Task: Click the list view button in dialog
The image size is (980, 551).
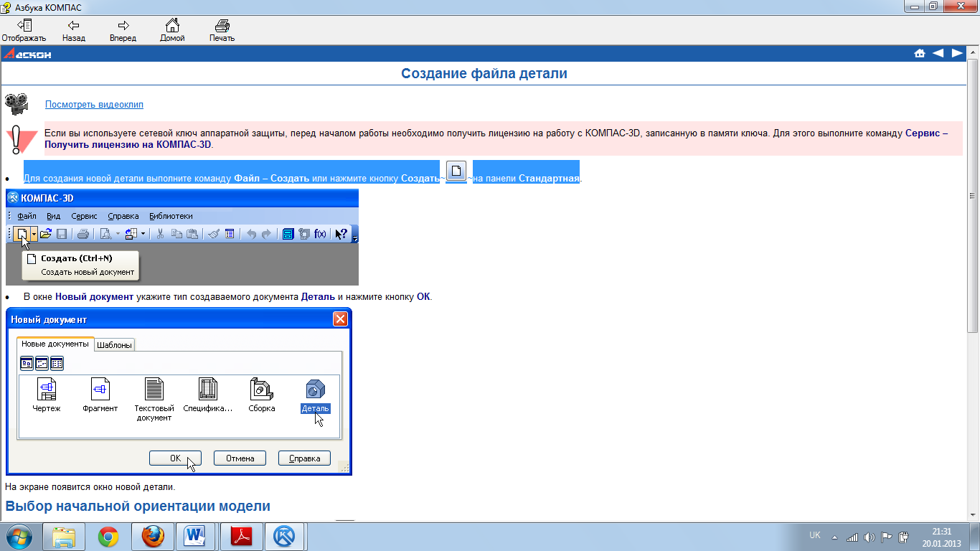Action: click(x=57, y=363)
